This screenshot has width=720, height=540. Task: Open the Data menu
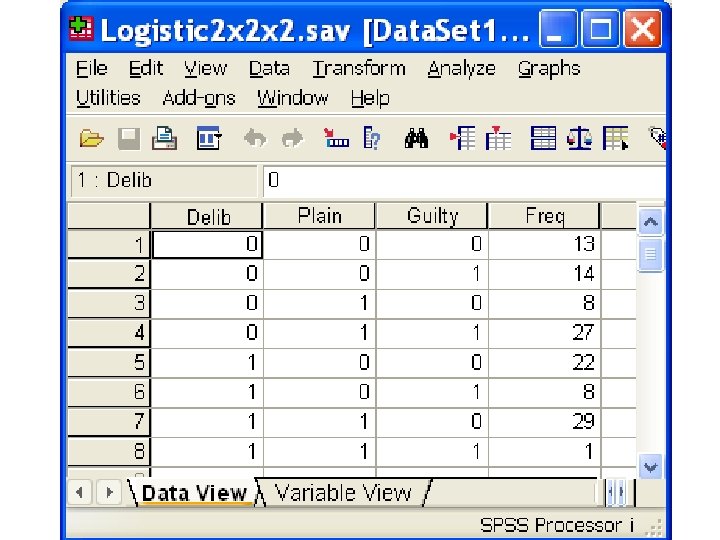coord(269,68)
